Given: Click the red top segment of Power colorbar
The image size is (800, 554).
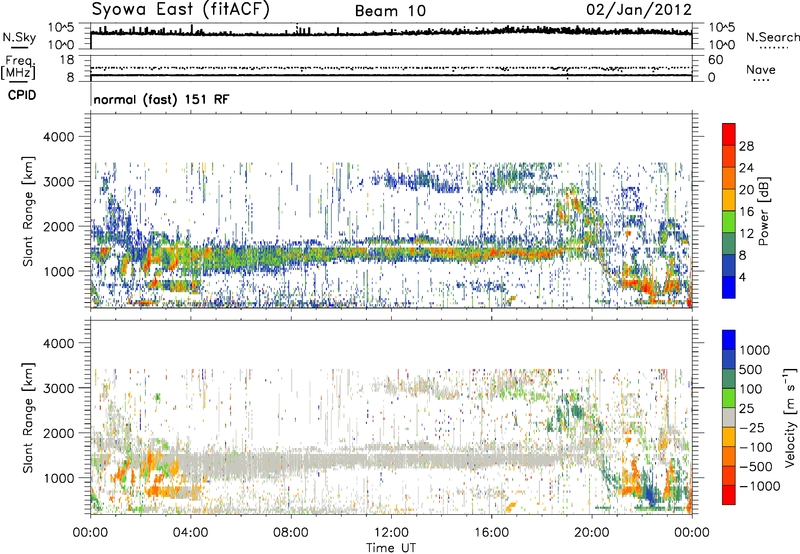Looking at the screenshot, I should pyautogui.click(x=729, y=135).
